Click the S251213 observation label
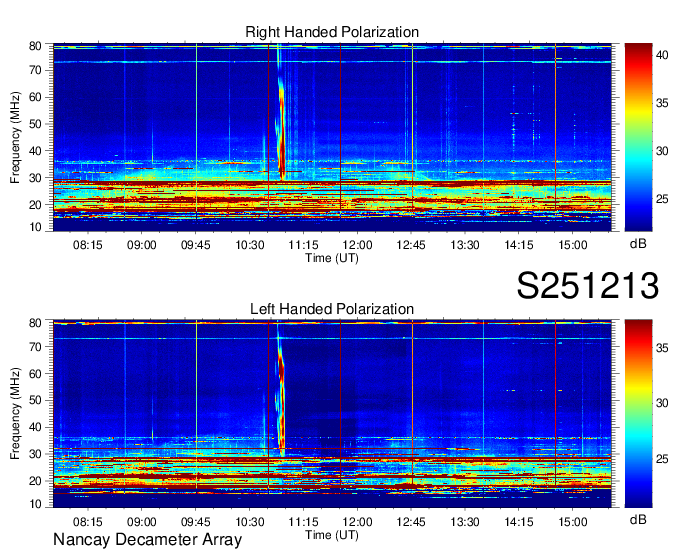Image resolution: width=680 pixels, height=552 pixels. click(x=587, y=286)
